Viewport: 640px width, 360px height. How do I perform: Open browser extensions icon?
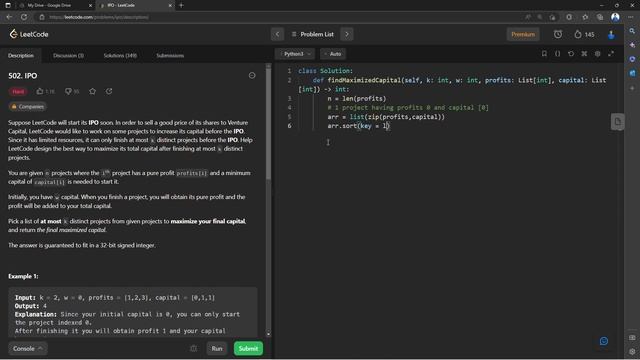pyautogui.click(x=569, y=17)
